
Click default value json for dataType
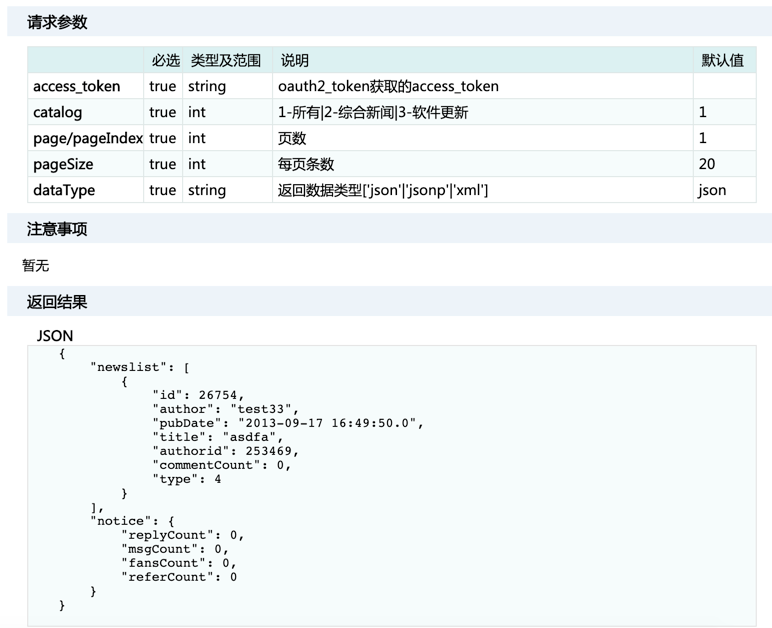[x=712, y=190]
